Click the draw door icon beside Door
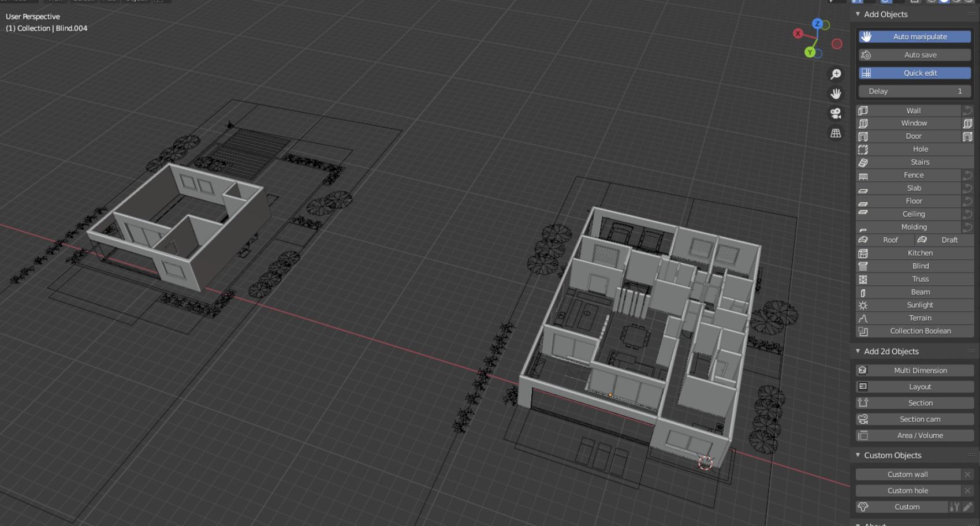 [x=967, y=137]
